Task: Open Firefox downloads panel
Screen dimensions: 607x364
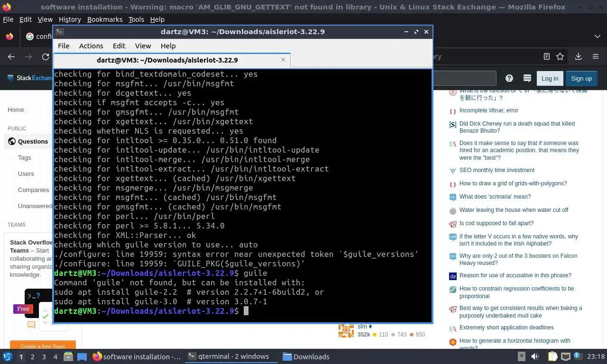Action: tap(578, 56)
